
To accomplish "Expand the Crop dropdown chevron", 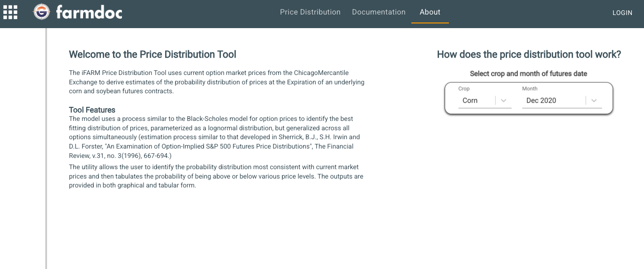I will pos(504,100).
